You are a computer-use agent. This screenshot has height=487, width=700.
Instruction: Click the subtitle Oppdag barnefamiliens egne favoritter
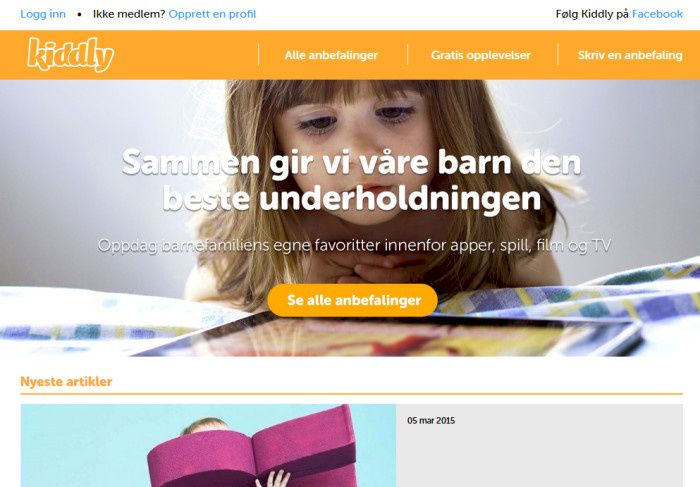(354, 245)
